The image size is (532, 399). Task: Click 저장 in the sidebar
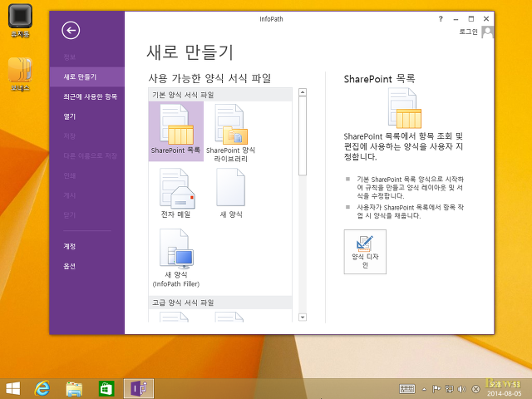(87, 136)
